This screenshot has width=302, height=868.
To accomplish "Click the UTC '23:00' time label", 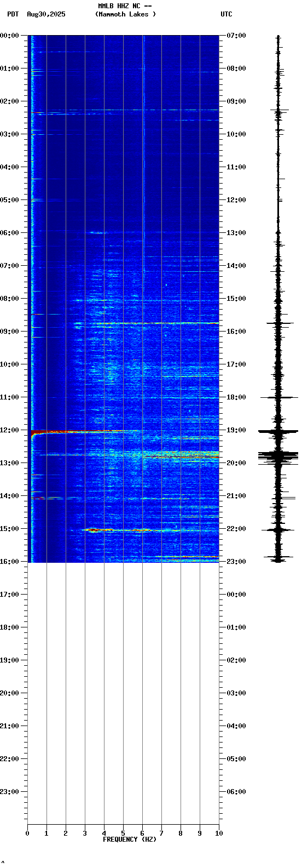I will point(236,562).
